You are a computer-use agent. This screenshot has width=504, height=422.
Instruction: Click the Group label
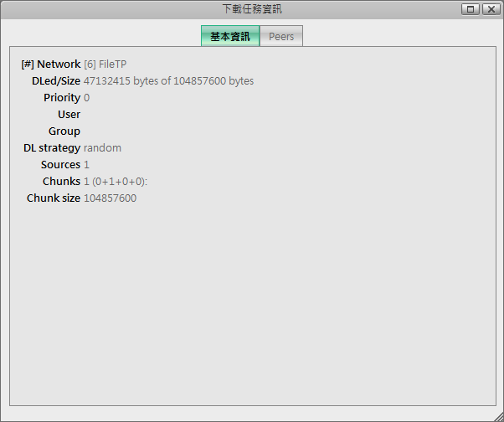[x=64, y=131]
